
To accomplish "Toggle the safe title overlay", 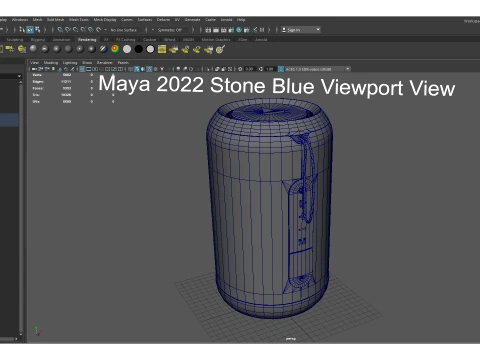I will [x=120, y=69].
